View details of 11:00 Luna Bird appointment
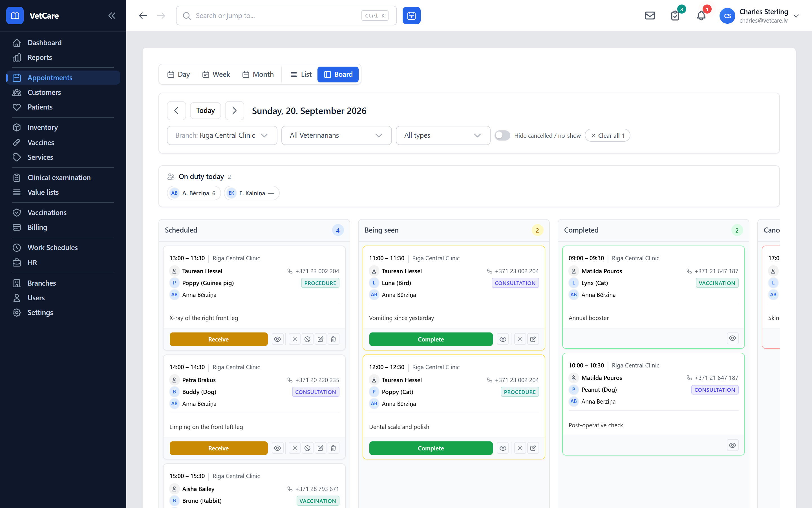The image size is (812, 508). coord(503,339)
